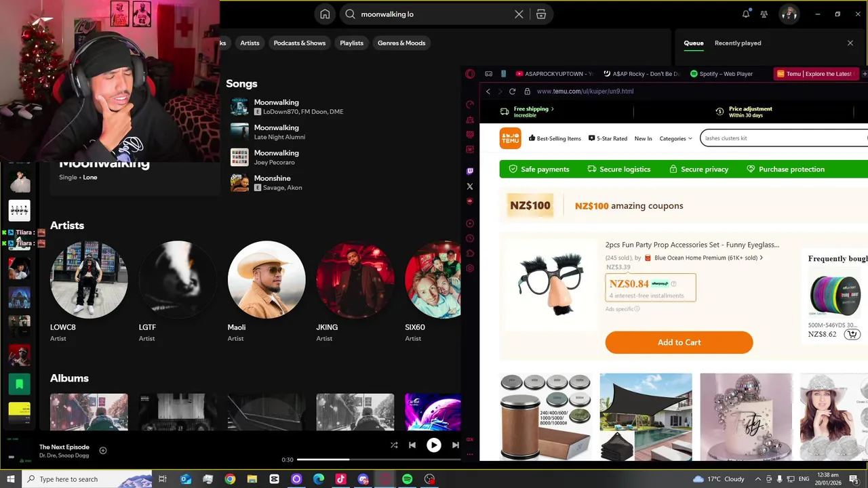Show hidden system tray icons
868x488 pixels.
(758, 479)
